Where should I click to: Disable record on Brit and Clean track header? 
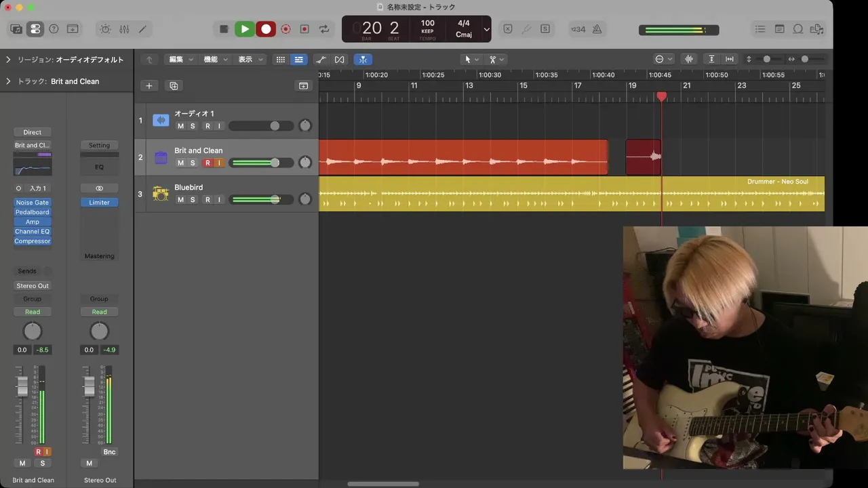(208, 163)
